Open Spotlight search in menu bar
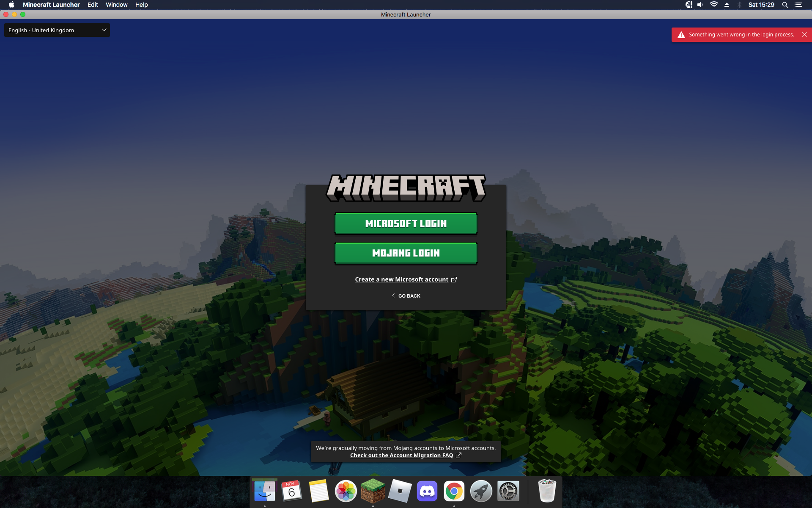The width and height of the screenshot is (812, 508). pos(785,5)
